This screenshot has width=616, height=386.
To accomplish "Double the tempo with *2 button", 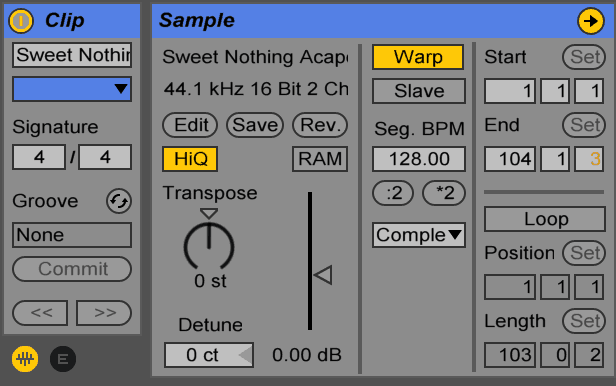I will pos(444,193).
